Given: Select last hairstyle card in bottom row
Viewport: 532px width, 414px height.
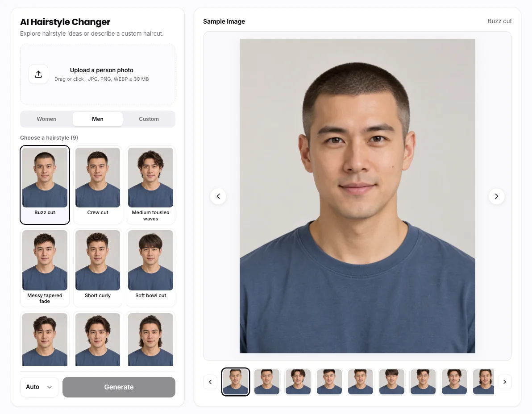Looking at the screenshot, I should pyautogui.click(x=151, y=339).
